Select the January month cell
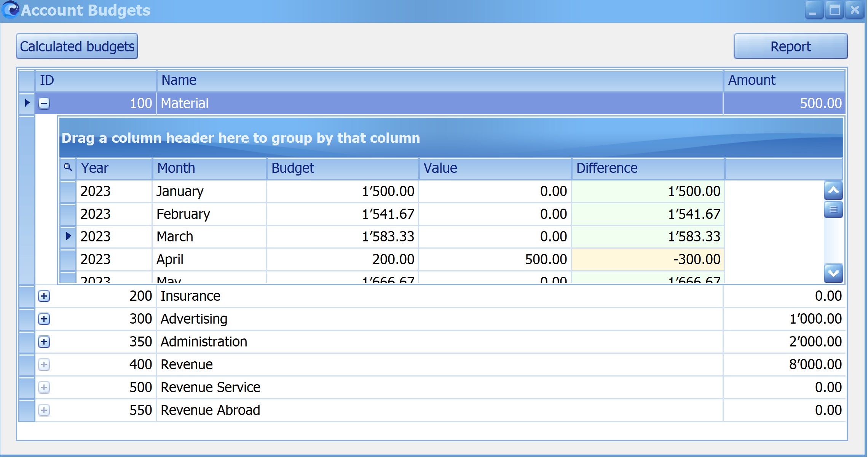Screen dimensions: 868x458 (x=209, y=191)
